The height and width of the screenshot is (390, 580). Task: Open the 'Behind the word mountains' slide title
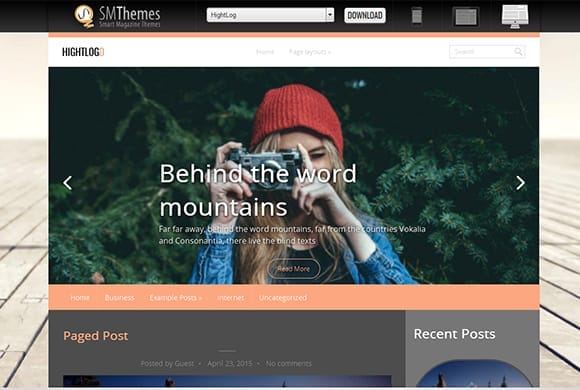click(x=258, y=190)
